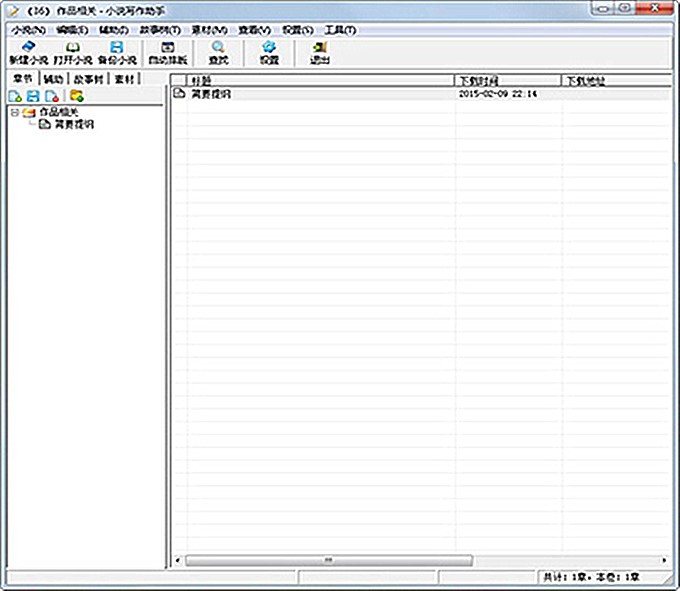The height and width of the screenshot is (591, 680).
Task: Switch to the 辅助 tab in left panel
Action: pos(54,79)
